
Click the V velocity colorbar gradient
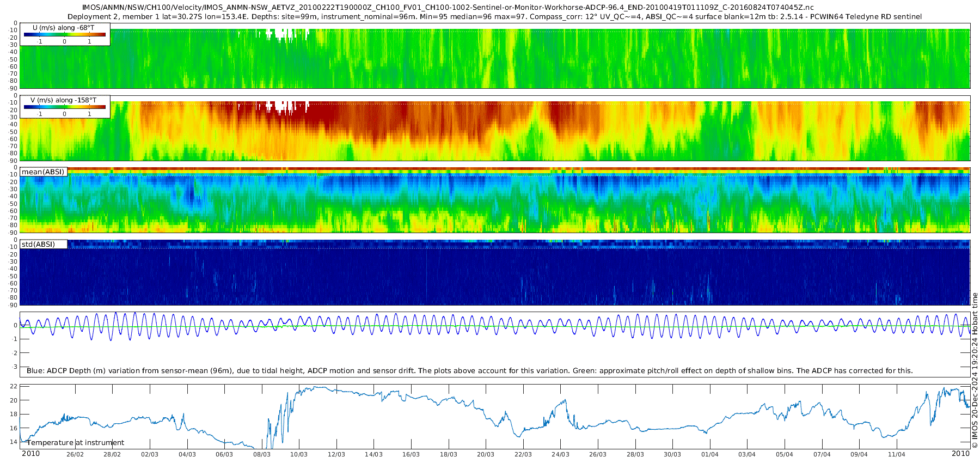64,107
